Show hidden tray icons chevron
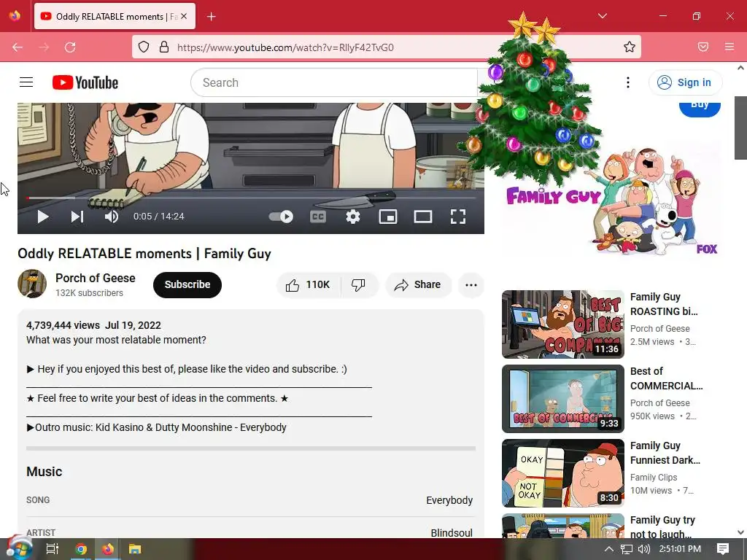747x560 pixels. point(609,549)
